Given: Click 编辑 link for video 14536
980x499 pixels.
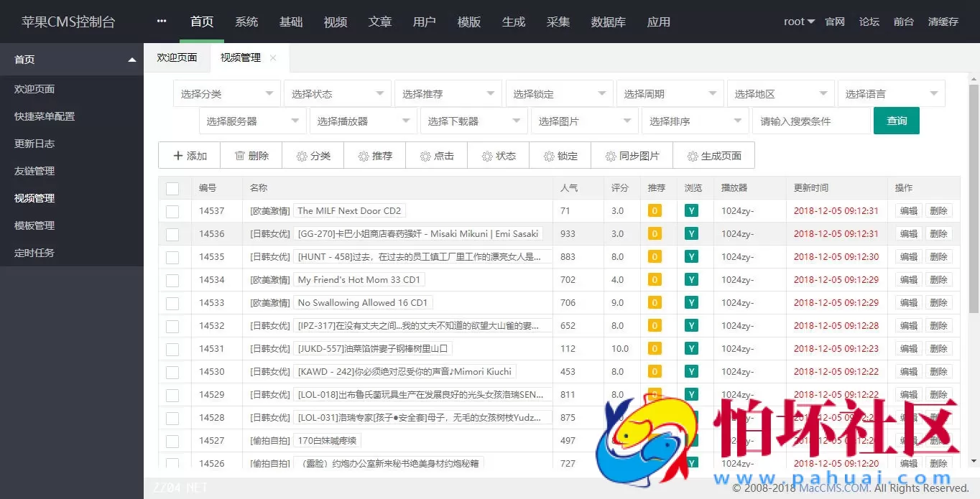Looking at the screenshot, I should coord(907,233).
